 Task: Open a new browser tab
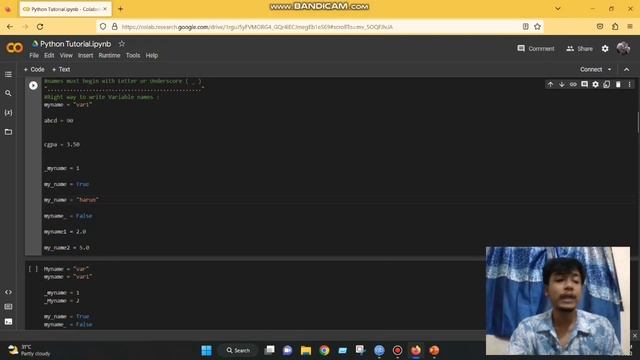tap(120, 9)
